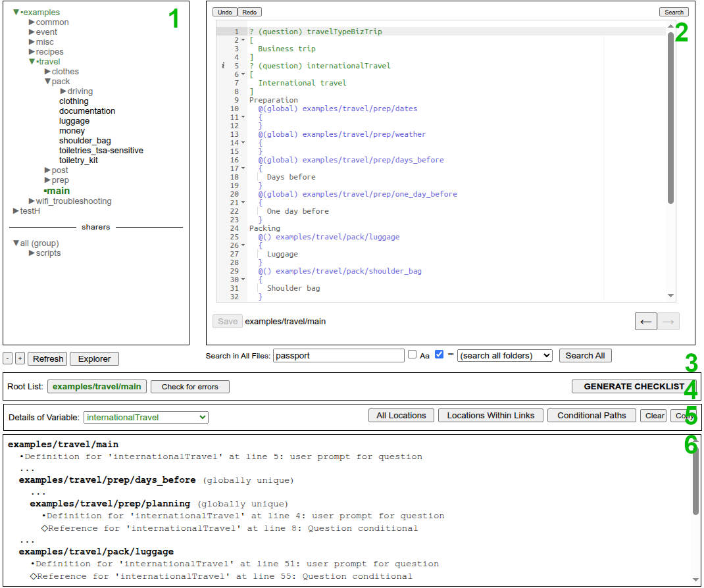Click the forward arrow navigation button
The width and height of the screenshot is (704, 588).
(668, 321)
